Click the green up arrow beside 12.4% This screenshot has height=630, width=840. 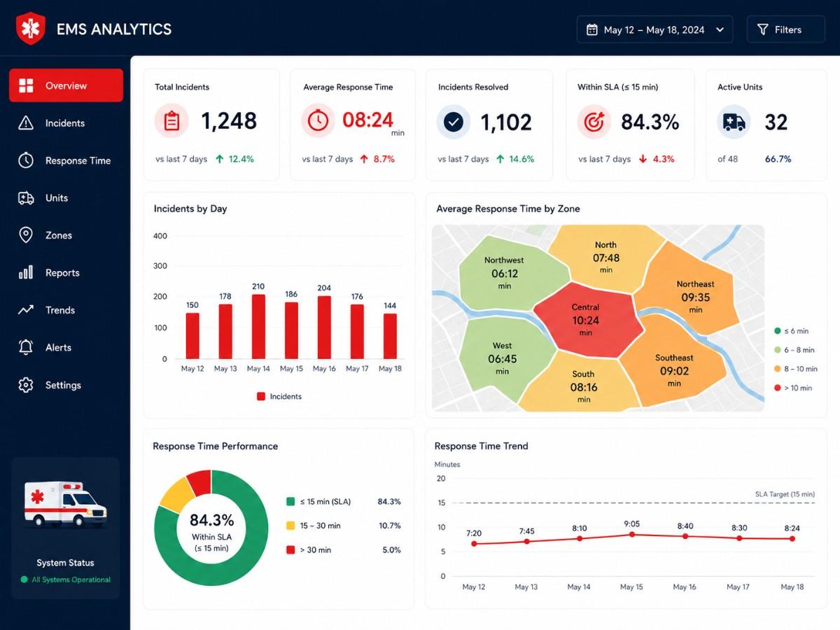(220, 159)
